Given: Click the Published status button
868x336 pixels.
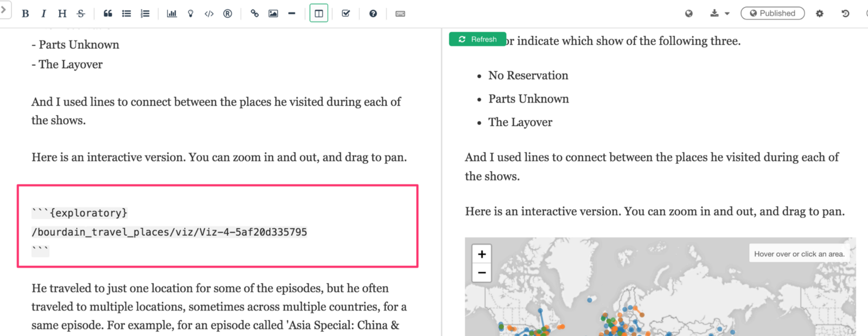Looking at the screenshot, I should (773, 14).
